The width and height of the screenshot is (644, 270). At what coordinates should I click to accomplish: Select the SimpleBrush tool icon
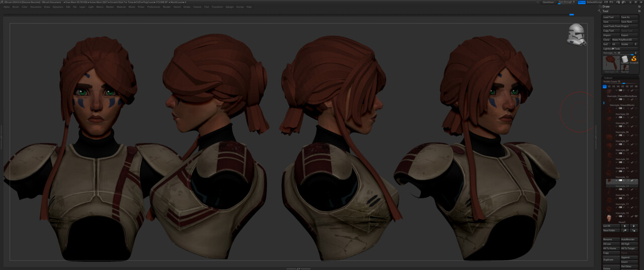pos(634,59)
